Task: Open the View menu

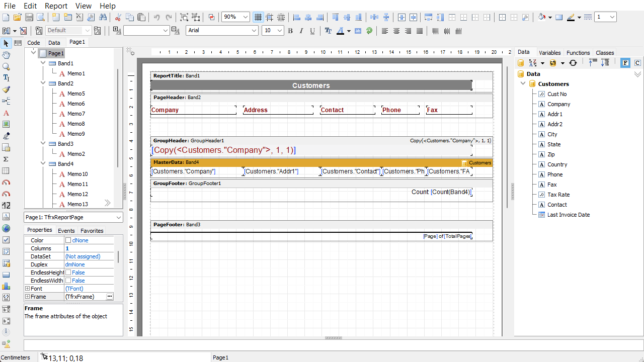Action: click(84, 6)
